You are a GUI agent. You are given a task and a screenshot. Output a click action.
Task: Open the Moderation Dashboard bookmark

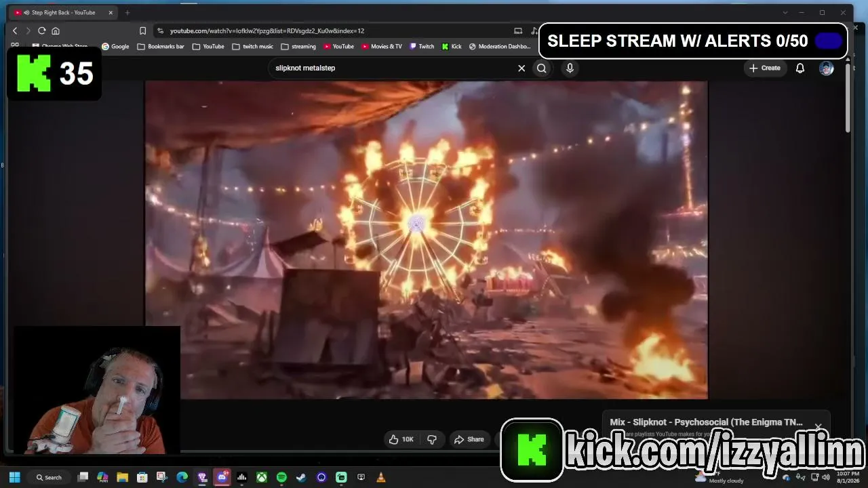point(500,47)
